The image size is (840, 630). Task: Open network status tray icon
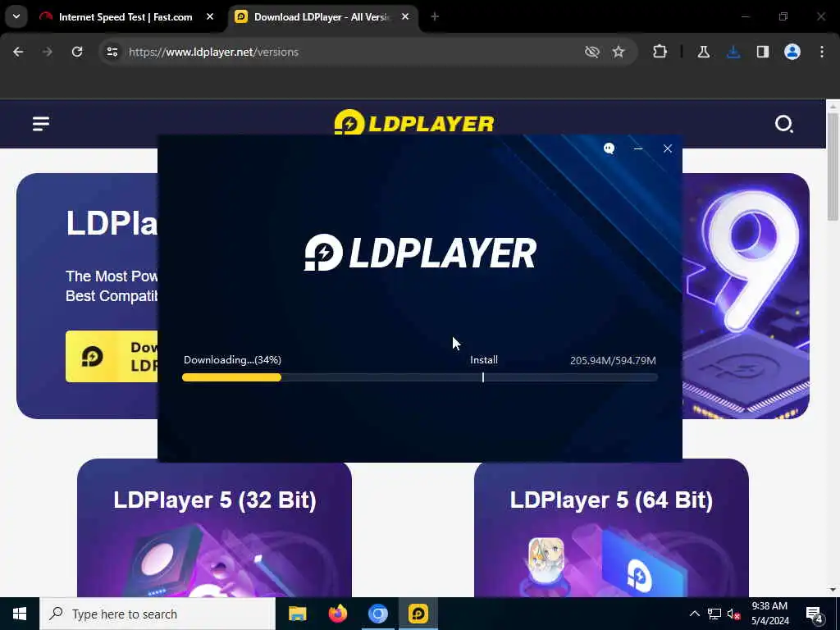714,614
